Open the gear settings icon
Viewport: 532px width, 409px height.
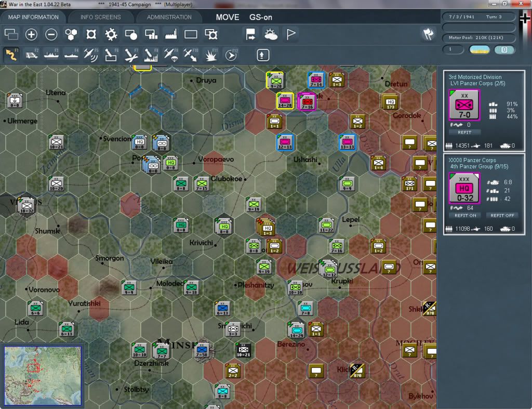tap(111, 34)
